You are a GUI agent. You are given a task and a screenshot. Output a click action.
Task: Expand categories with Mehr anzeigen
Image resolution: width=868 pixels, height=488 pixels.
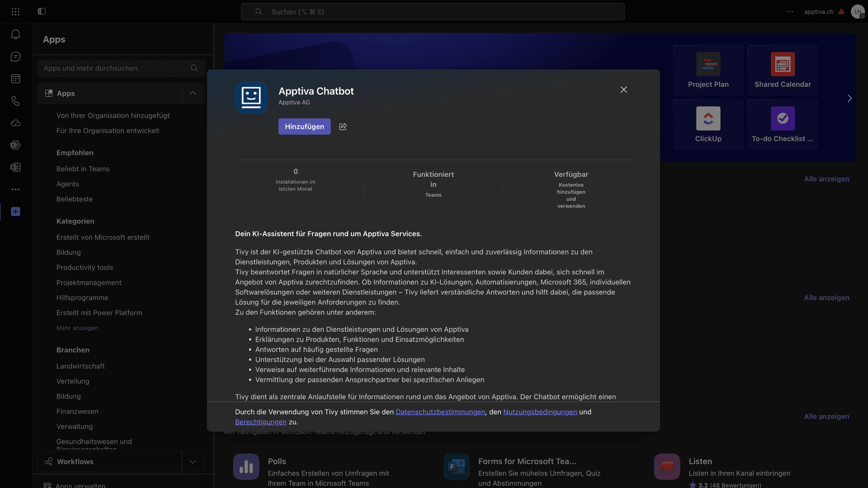pos(77,328)
